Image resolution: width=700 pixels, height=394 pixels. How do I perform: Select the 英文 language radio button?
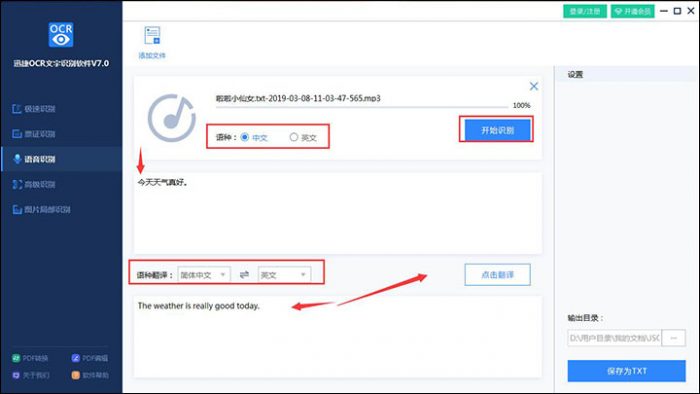[293, 137]
